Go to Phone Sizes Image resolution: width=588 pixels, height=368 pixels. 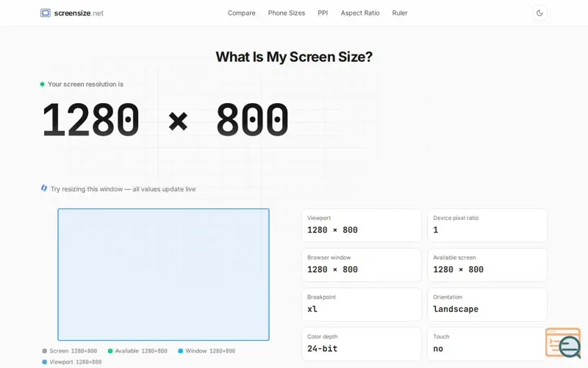287,13
